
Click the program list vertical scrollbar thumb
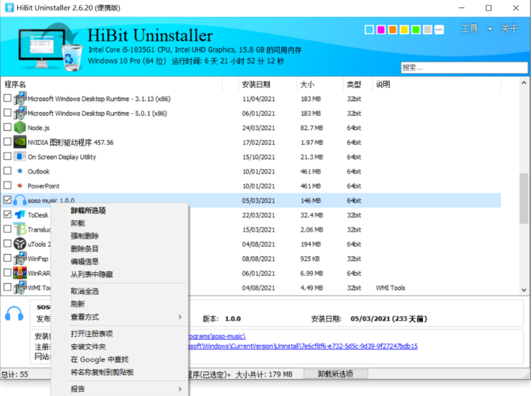[x=524, y=199]
